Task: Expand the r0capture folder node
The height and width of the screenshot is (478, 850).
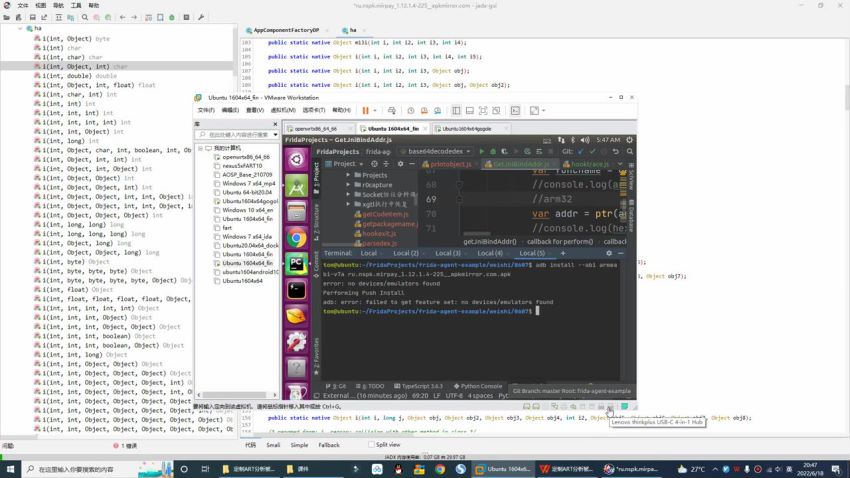Action: click(348, 185)
